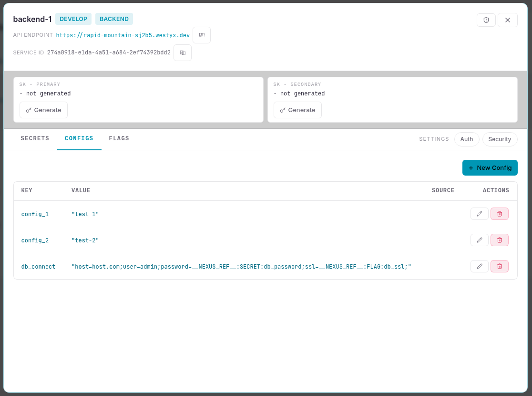Click the SOURCE column header
This screenshot has width=532, height=396.
tap(443, 190)
